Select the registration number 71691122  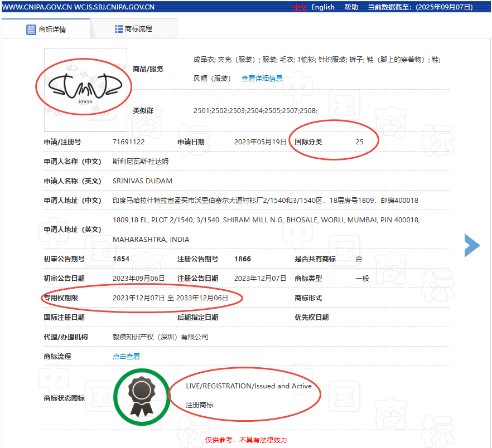[x=129, y=142]
